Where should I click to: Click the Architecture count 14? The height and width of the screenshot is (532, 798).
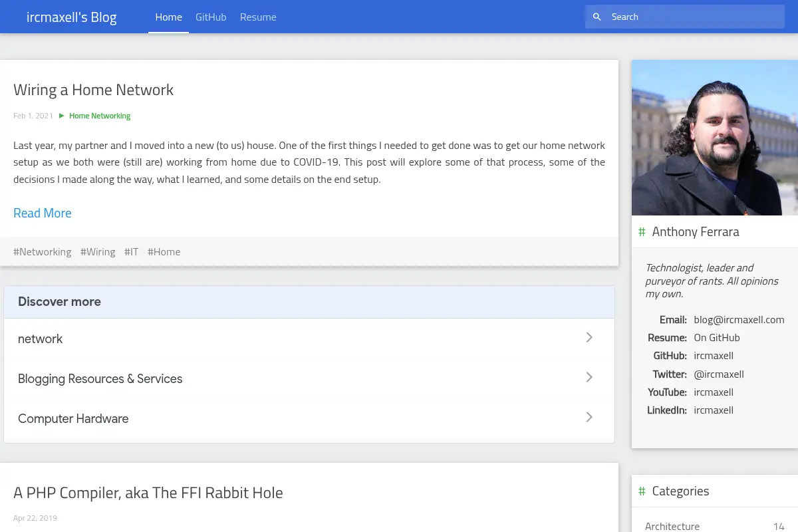click(779, 526)
